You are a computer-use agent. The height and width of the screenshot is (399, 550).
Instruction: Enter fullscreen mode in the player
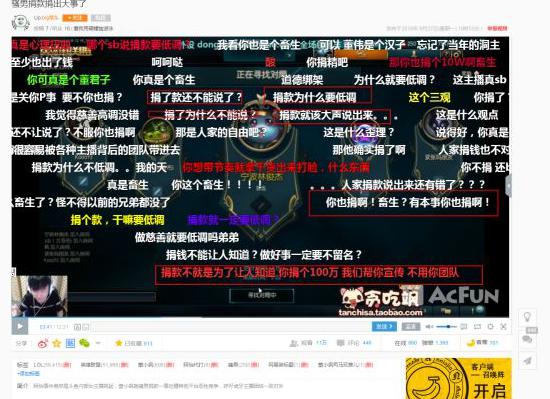click(x=503, y=326)
